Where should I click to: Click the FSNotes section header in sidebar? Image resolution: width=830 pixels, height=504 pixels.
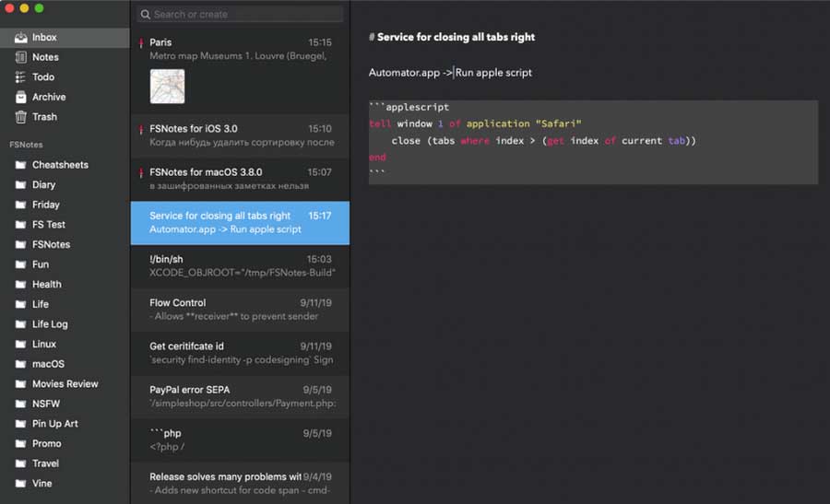tap(26, 145)
